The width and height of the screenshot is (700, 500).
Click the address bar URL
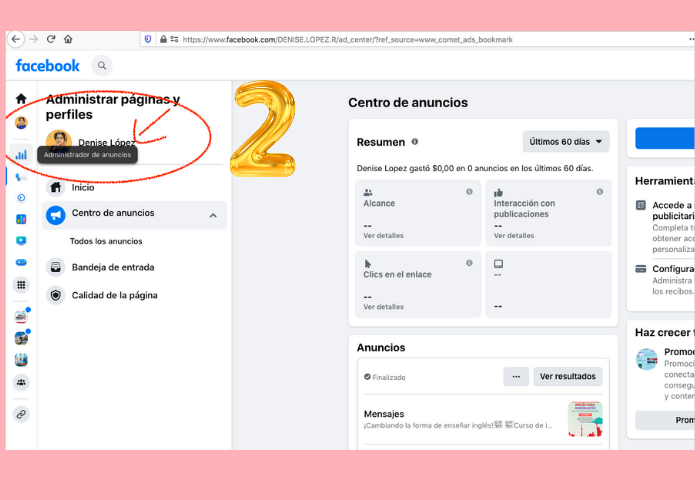(347, 40)
